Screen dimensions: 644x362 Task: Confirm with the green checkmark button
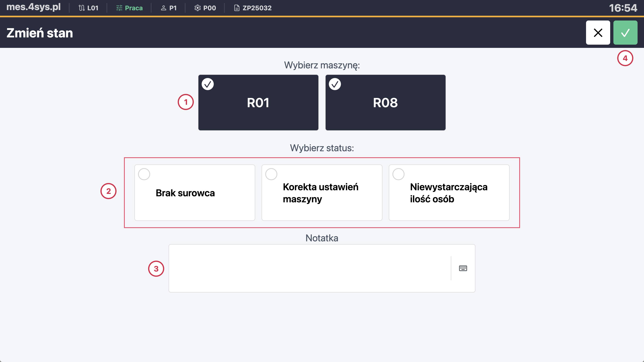(625, 33)
